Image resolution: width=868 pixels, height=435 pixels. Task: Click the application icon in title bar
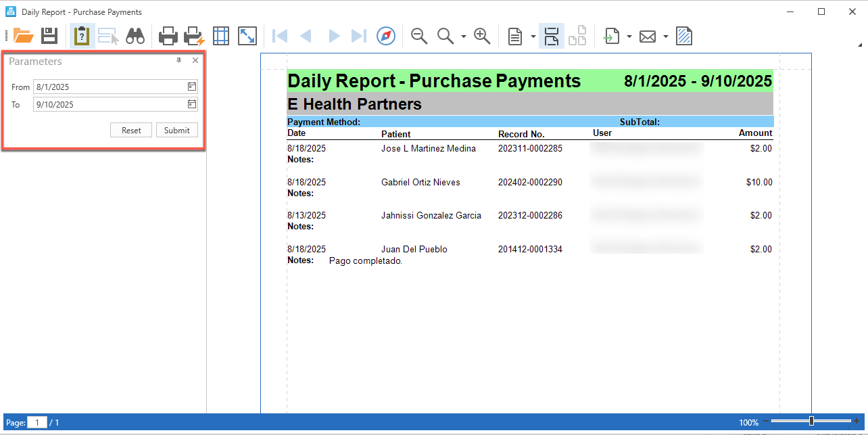pyautogui.click(x=11, y=12)
